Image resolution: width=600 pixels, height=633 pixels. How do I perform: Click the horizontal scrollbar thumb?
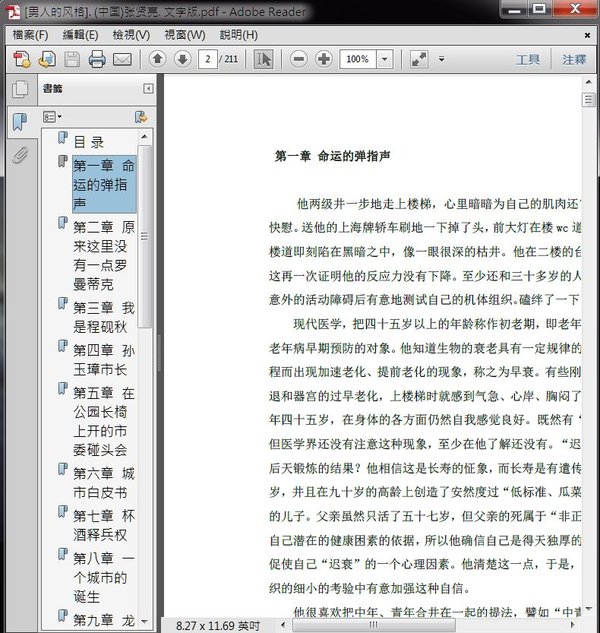coord(374,625)
